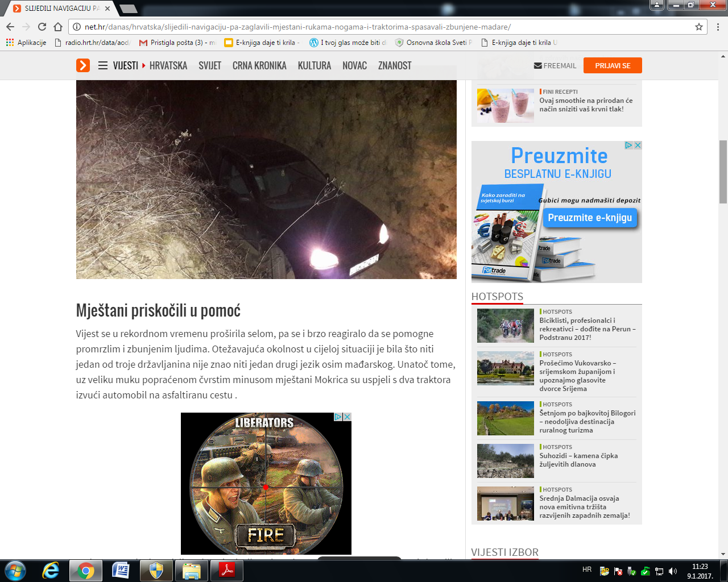The height and width of the screenshot is (582, 728).
Task: Click the browser reload page icon
Action: click(42, 27)
